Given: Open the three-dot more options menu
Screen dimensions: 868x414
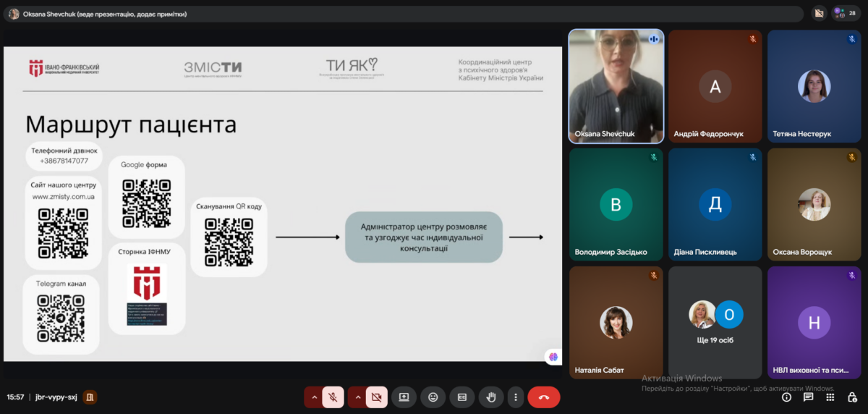Looking at the screenshot, I should [x=515, y=397].
